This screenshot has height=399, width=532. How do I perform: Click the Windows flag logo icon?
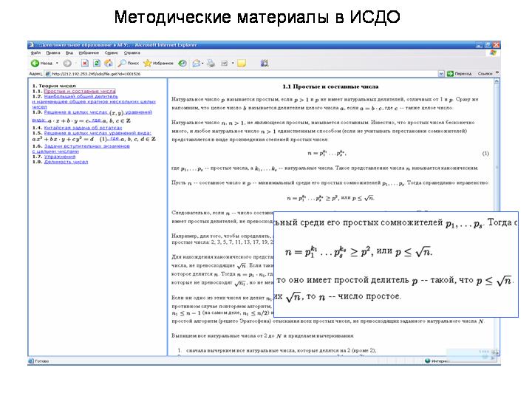[493, 53]
